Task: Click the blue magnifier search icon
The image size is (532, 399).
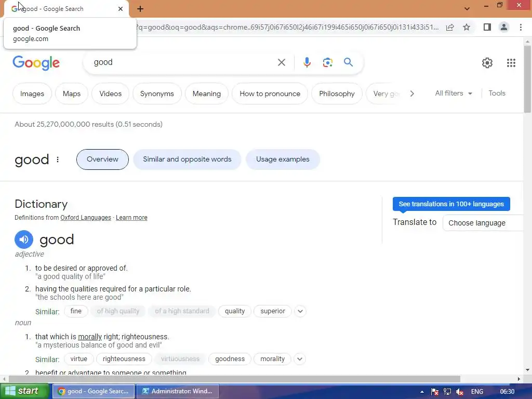Action: (x=348, y=62)
